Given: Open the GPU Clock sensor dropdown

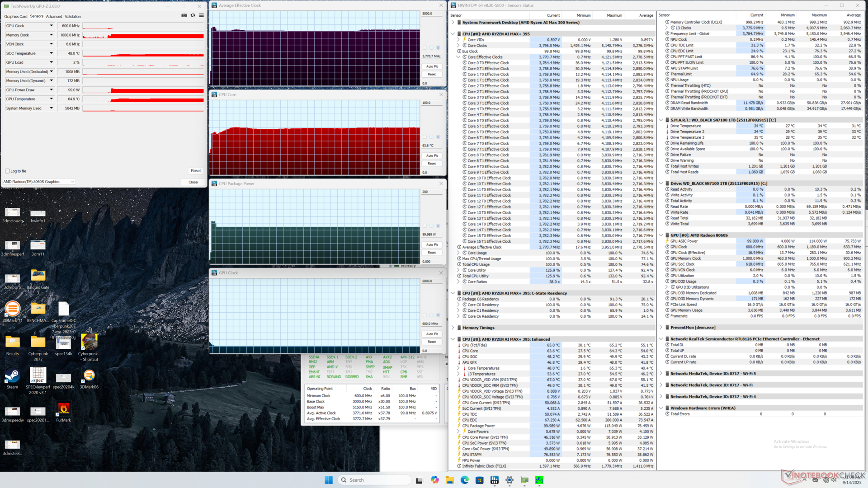Looking at the screenshot, I should pyautogui.click(x=51, y=26).
